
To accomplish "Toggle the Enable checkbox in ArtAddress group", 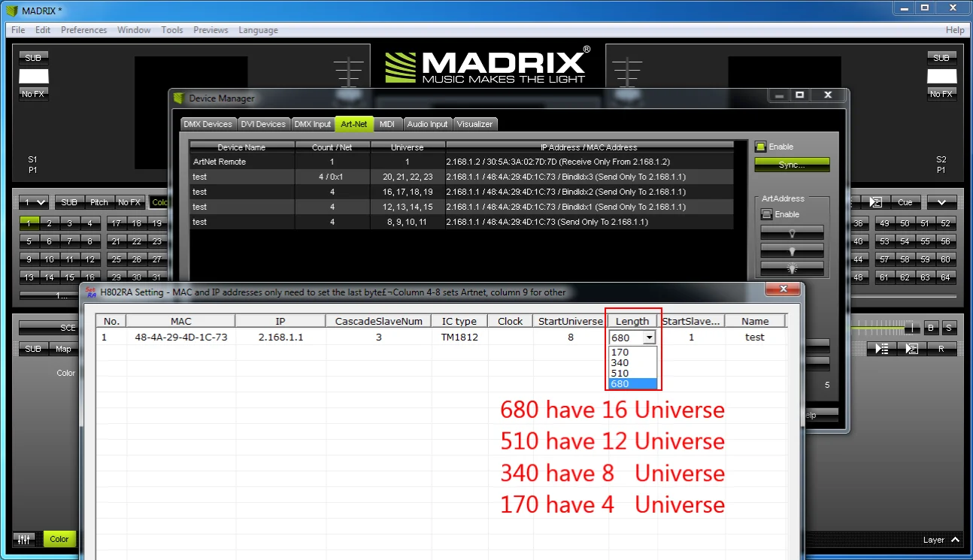I will point(766,214).
